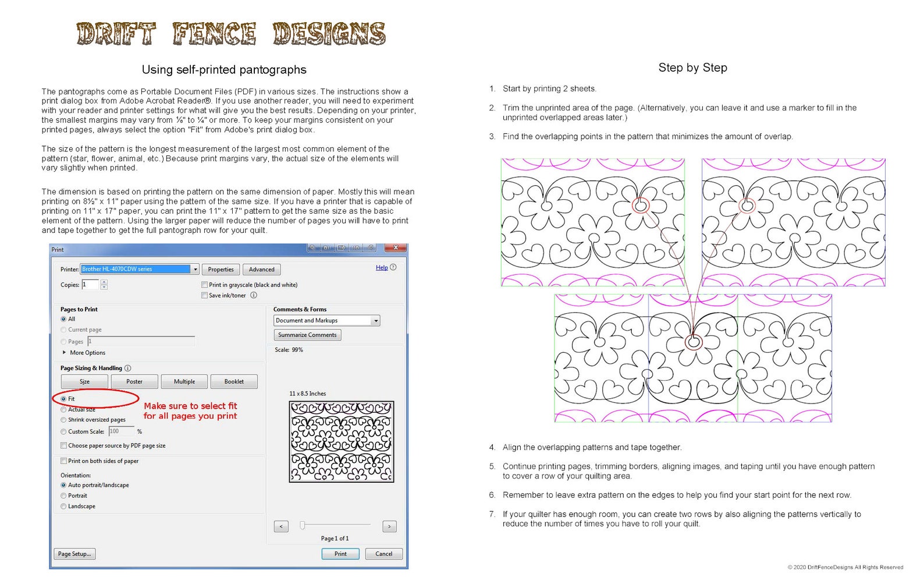Expand More Options under Pages to Print
Image resolution: width=924 pixels, height=577 pixels.
[x=84, y=353]
